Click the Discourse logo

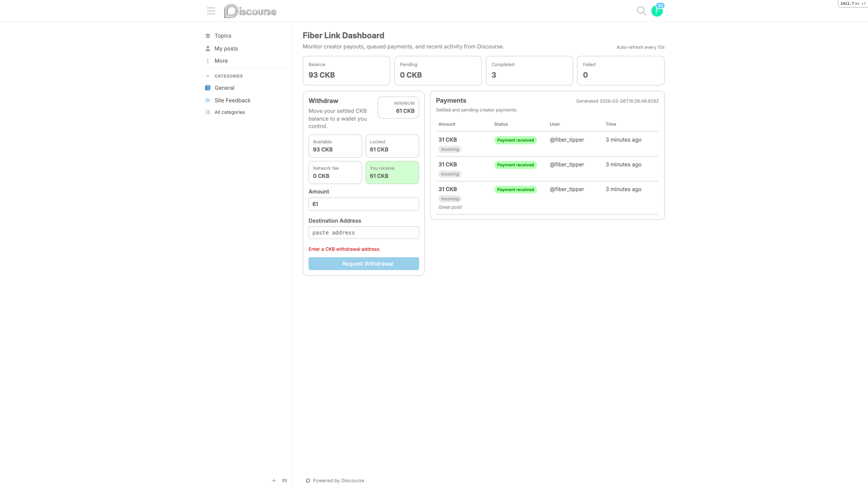pos(250,11)
